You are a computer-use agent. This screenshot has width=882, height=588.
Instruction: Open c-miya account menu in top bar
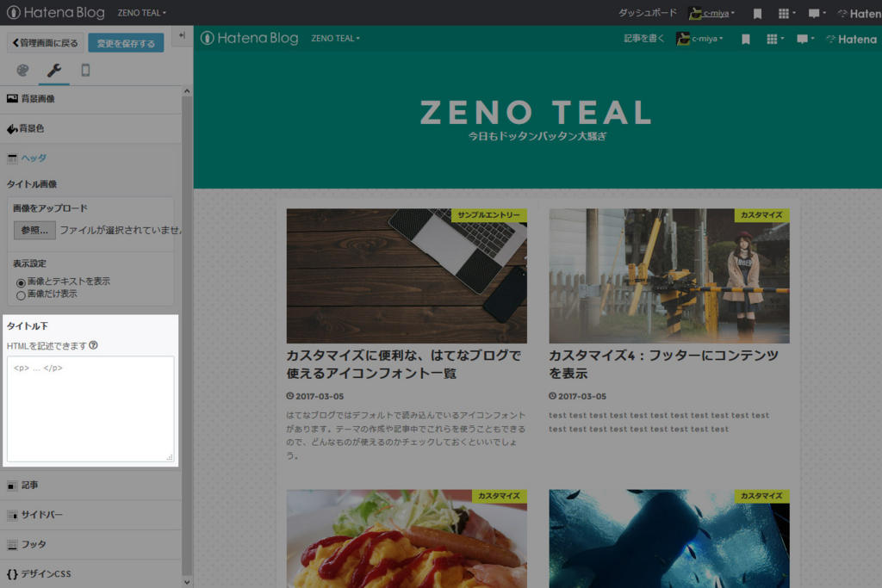pyautogui.click(x=712, y=13)
